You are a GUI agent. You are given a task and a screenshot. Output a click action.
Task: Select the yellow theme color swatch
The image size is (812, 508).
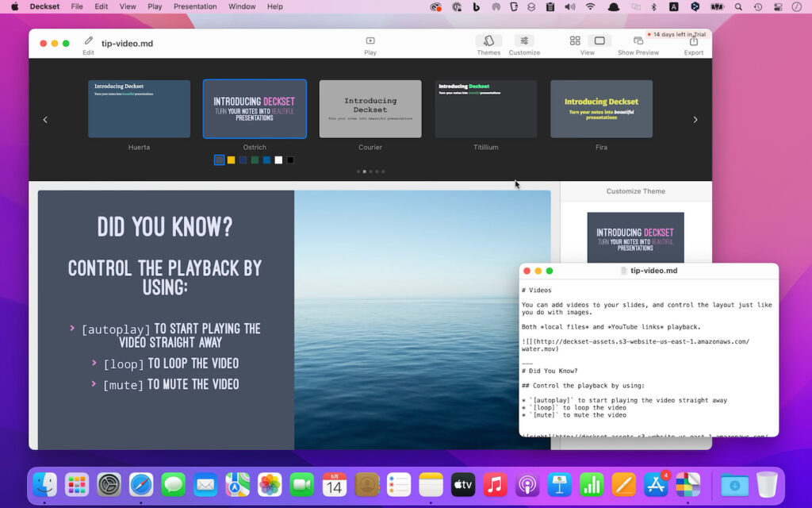pos(231,160)
